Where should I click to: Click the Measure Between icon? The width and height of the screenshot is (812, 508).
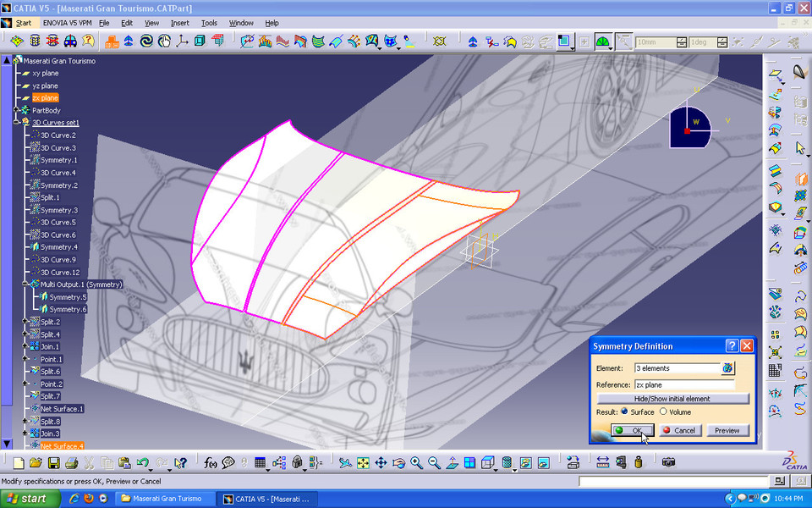click(x=602, y=463)
